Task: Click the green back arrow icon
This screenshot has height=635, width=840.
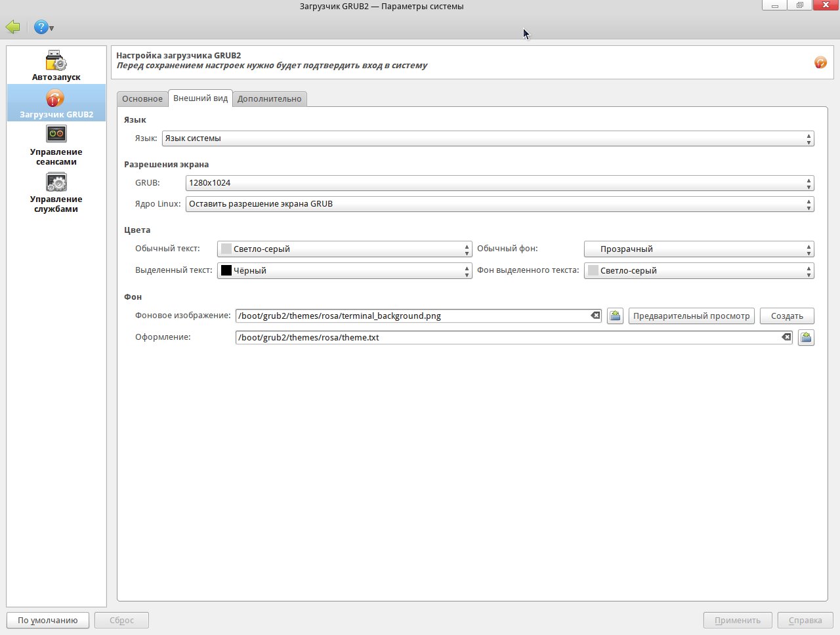Action: coord(13,27)
